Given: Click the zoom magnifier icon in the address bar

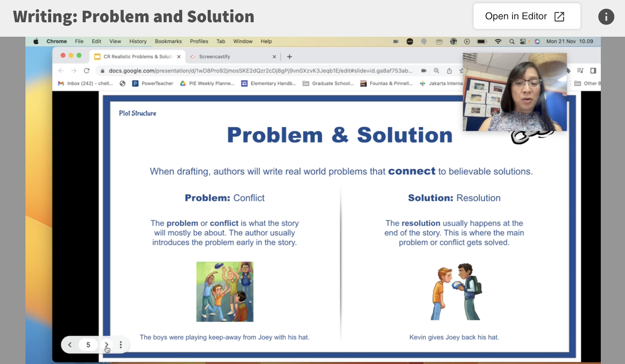Looking at the screenshot, I should 436,71.
